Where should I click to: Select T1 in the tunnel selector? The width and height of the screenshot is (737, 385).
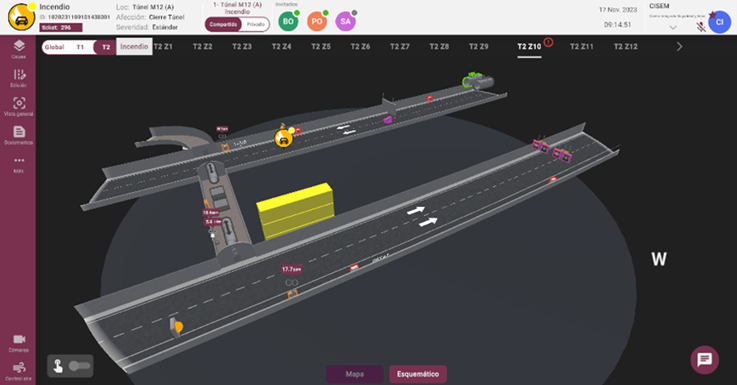(80, 47)
